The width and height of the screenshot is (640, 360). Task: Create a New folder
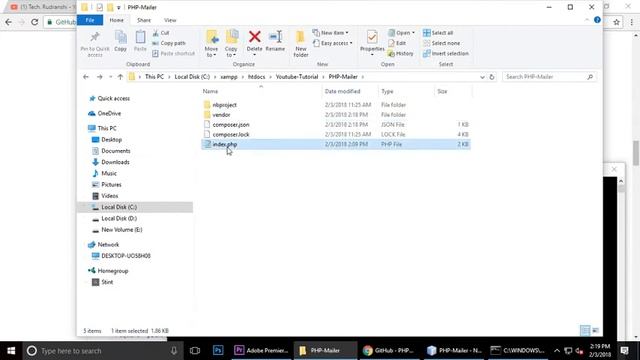coord(300,44)
